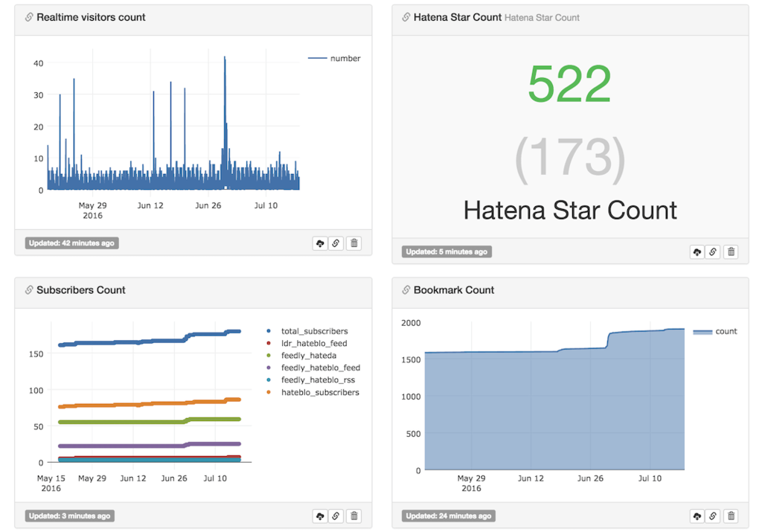This screenshot has width=762, height=532.
Task: Delete the Subscribers Count widget
Action: (354, 516)
